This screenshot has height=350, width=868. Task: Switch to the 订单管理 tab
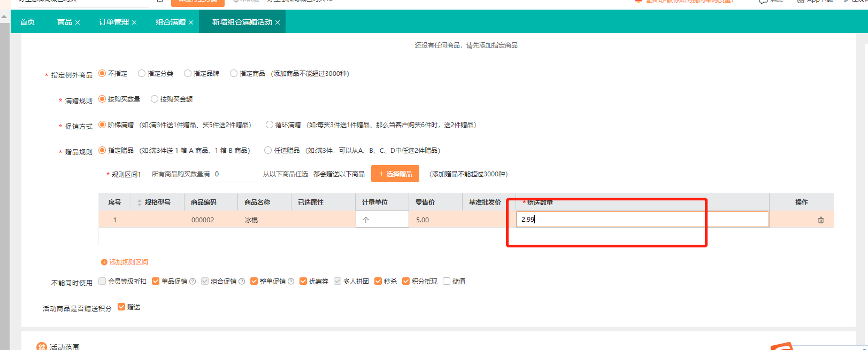113,22
